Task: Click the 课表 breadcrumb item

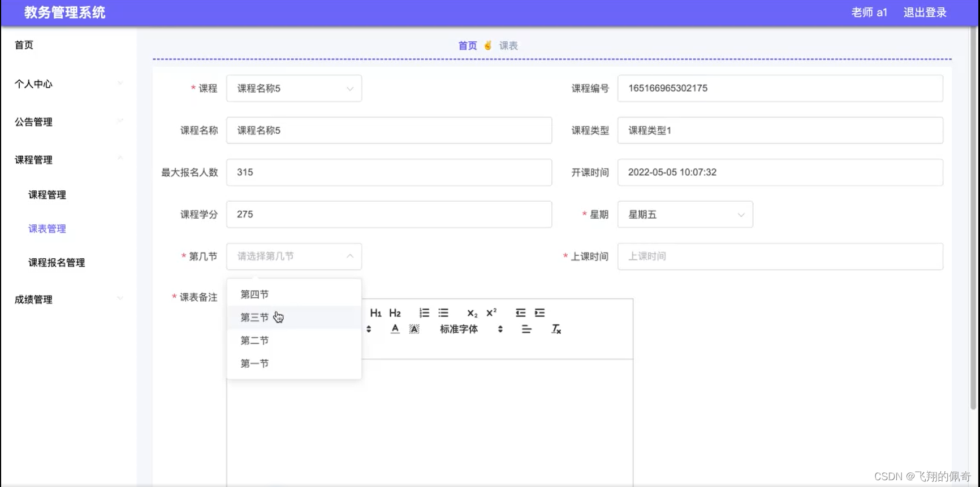Action: click(x=508, y=46)
